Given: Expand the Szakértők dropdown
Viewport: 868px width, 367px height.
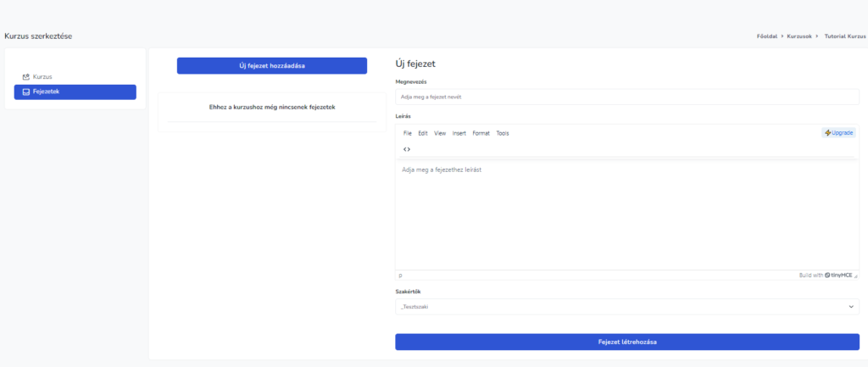Looking at the screenshot, I should coord(626,307).
